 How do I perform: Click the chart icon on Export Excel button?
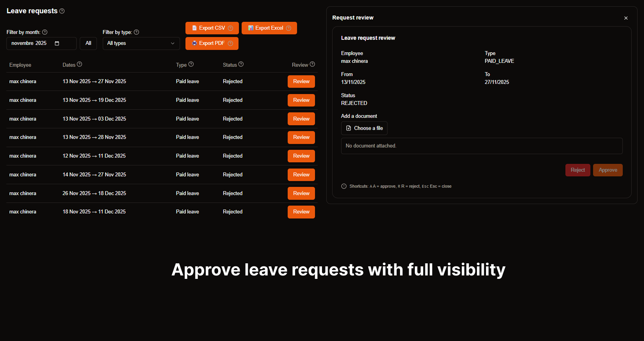(x=250, y=28)
